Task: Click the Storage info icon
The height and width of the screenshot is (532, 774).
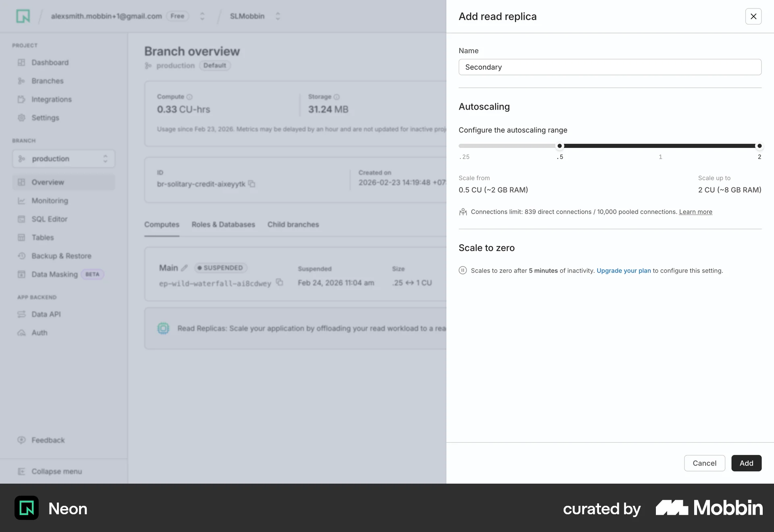Action: (337, 97)
